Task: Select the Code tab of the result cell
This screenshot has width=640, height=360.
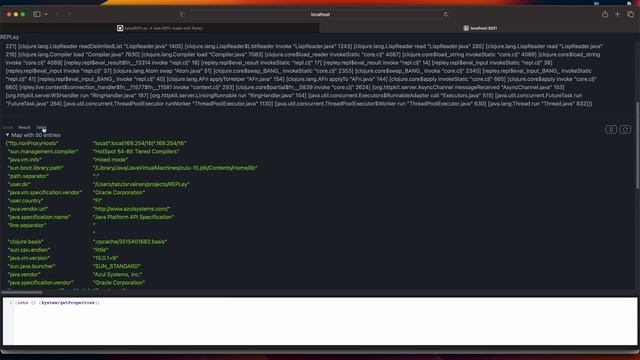Action: tap(8, 127)
